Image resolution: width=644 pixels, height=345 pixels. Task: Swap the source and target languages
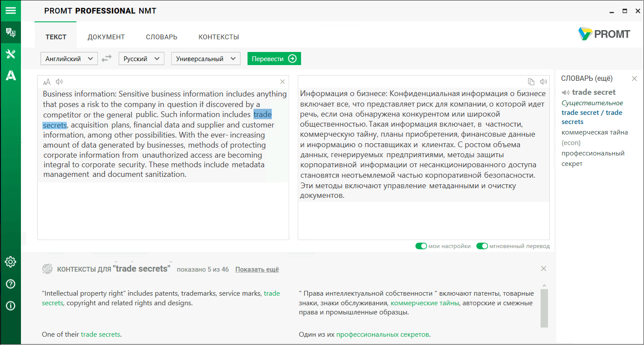(107, 59)
